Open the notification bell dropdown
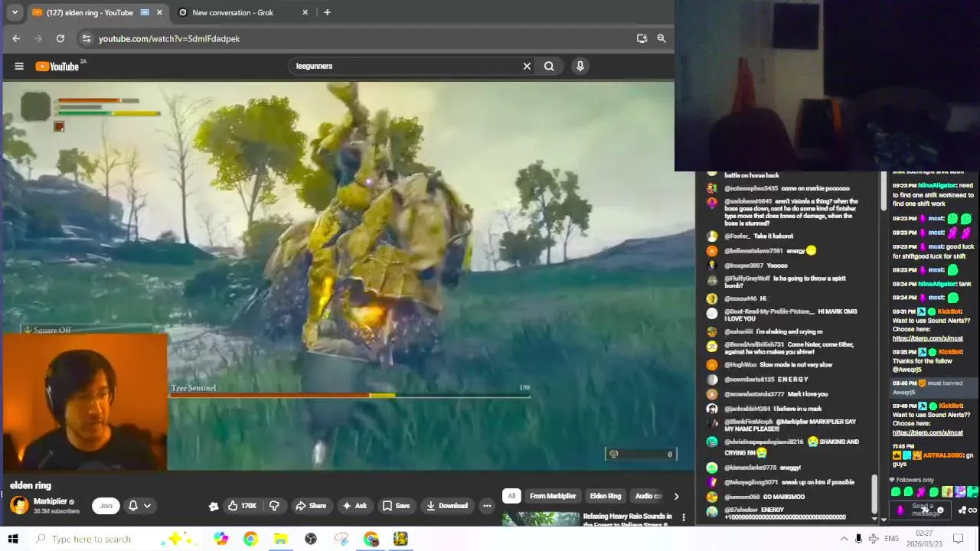 (139, 505)
